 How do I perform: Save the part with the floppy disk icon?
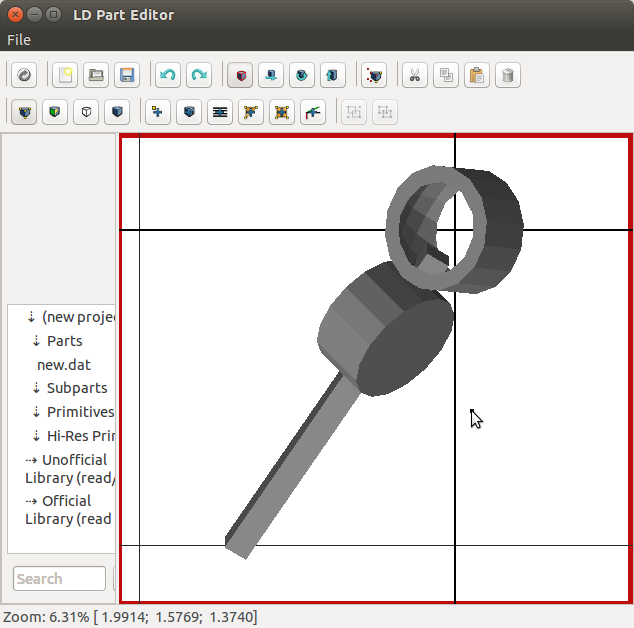point(126,75)
